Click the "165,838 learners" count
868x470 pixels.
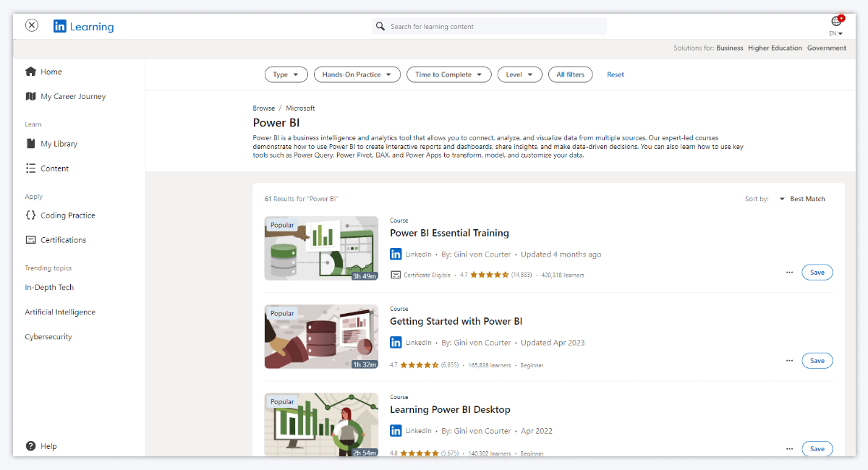coord(490,365)
